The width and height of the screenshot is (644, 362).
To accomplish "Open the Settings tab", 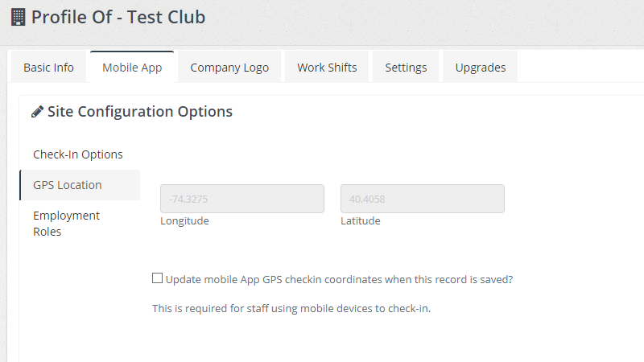I will 406,68.
